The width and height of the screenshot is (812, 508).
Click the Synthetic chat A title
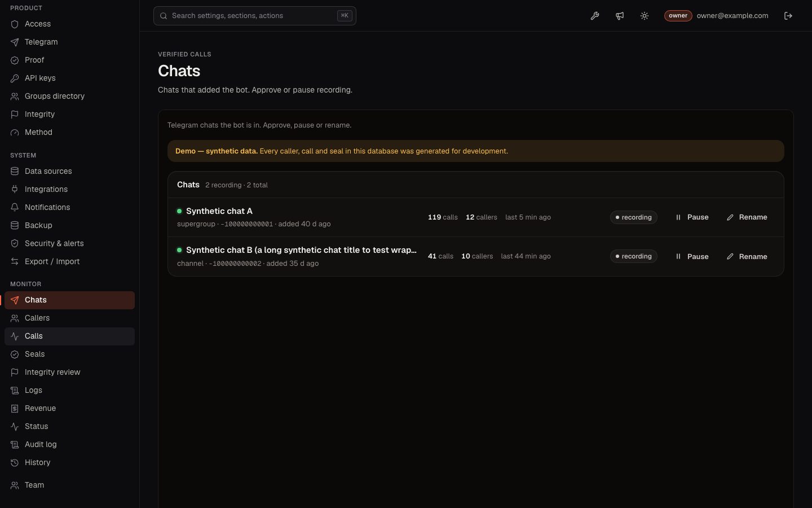coord(219,211)
